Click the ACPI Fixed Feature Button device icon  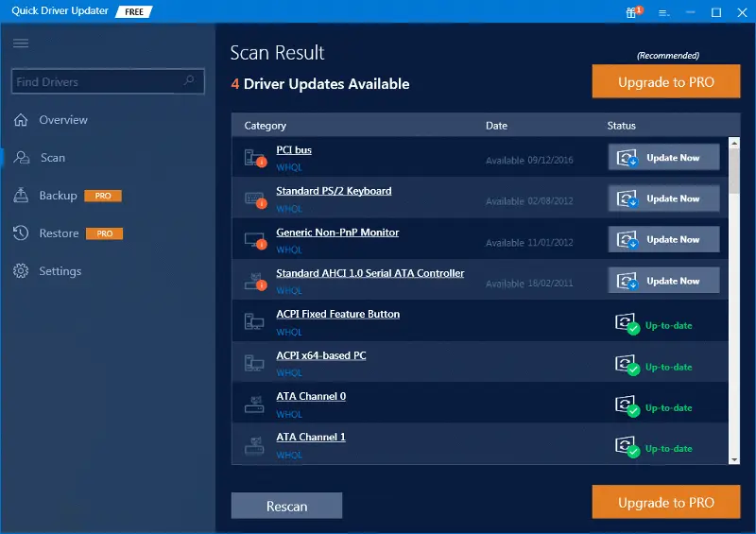(254, 321)
